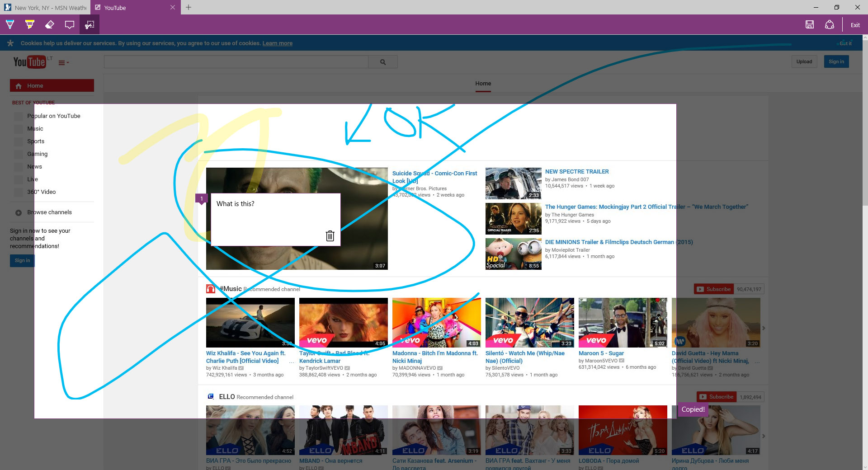This screenshot has width=868, height=470.
Task: Expand the YouTube guide menu next to the logo
Action: click(63, 63)
